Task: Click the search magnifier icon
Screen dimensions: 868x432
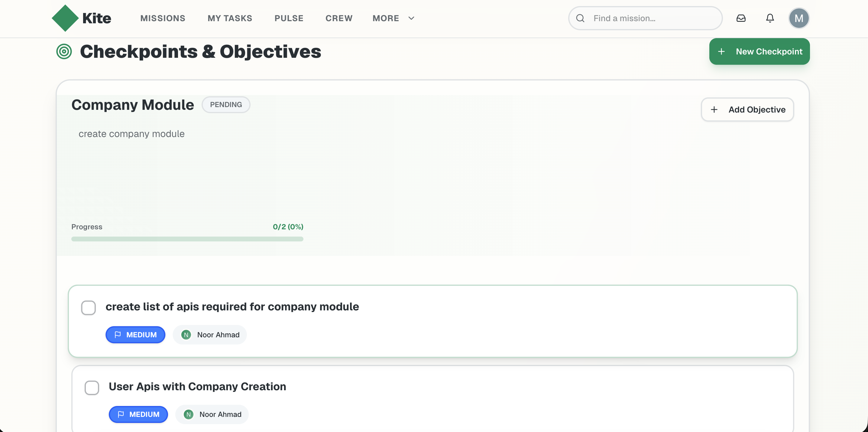Action: 580,18
